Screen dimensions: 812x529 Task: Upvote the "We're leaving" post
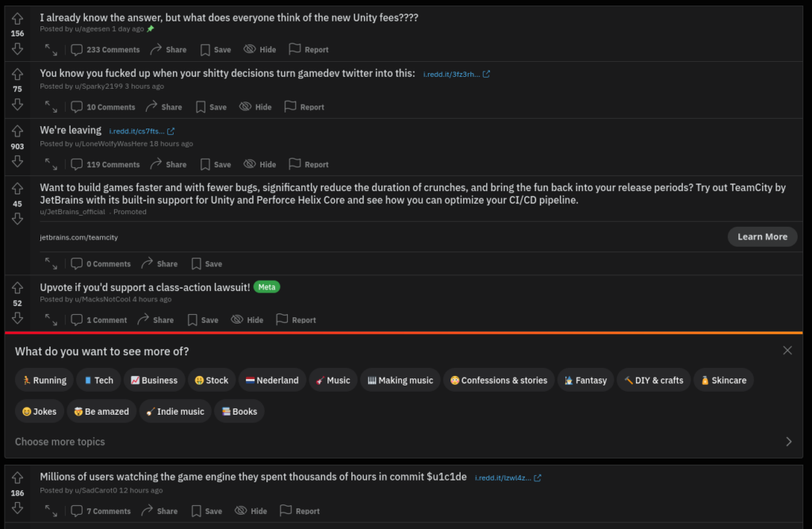tap(17, 131)
